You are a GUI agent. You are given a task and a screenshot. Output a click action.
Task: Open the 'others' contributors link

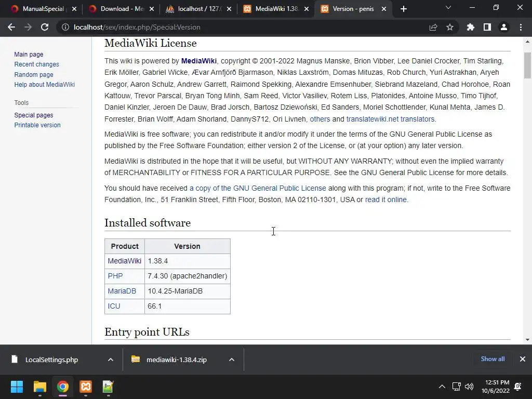click(320, 119)
